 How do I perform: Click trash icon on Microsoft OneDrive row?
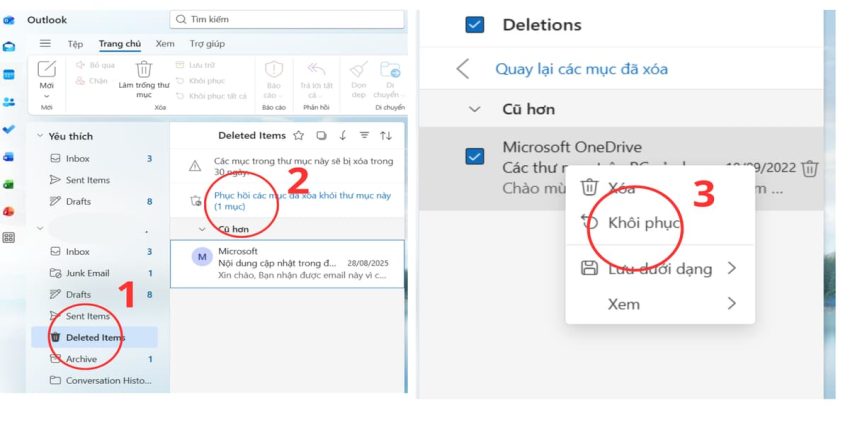point(809,169)
